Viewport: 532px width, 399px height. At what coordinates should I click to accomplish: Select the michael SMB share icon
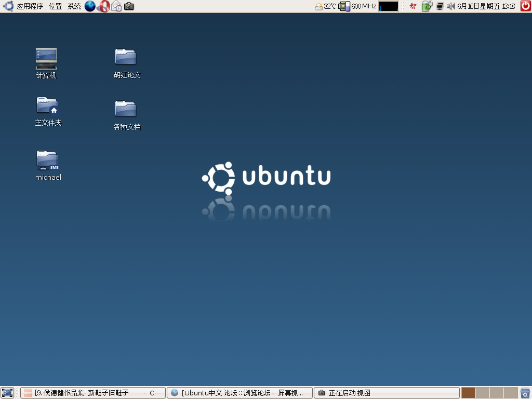click(48, 166)
